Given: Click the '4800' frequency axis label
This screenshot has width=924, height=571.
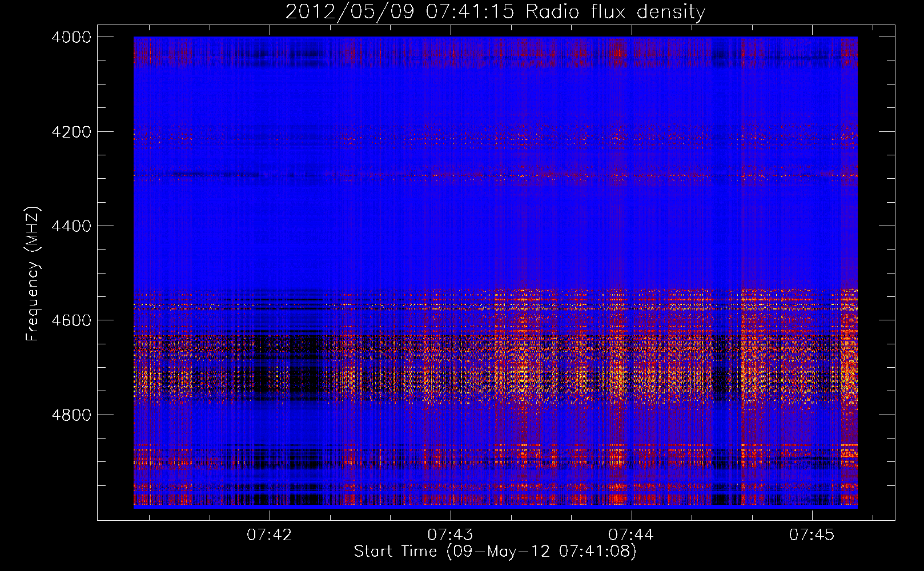Looking at the screenshot, I should [71, 415].
